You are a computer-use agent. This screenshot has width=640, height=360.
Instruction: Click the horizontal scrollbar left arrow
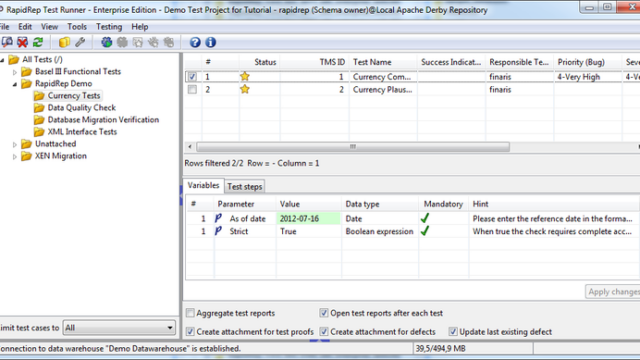pos(190,147)
